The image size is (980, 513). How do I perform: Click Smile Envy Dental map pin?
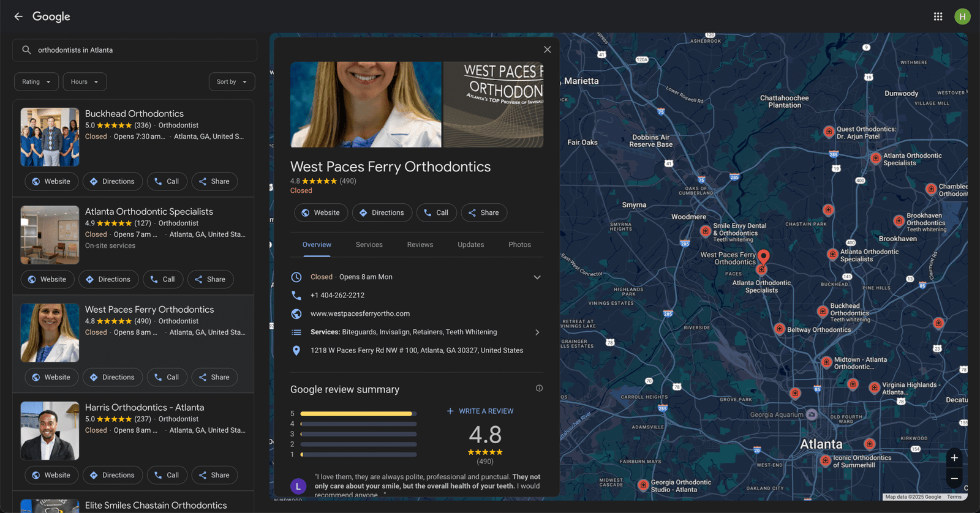tap(705, 231)
